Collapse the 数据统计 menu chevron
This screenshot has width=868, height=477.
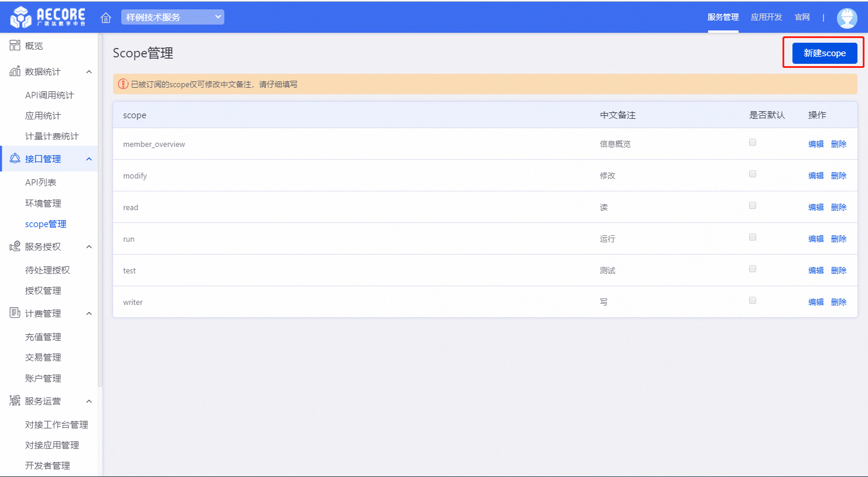tap(89, 71)
